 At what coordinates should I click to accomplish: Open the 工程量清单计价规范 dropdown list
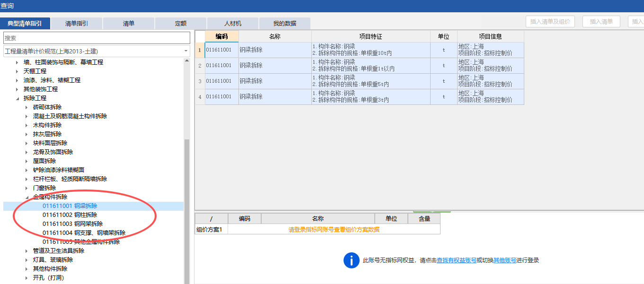point(186,50)
